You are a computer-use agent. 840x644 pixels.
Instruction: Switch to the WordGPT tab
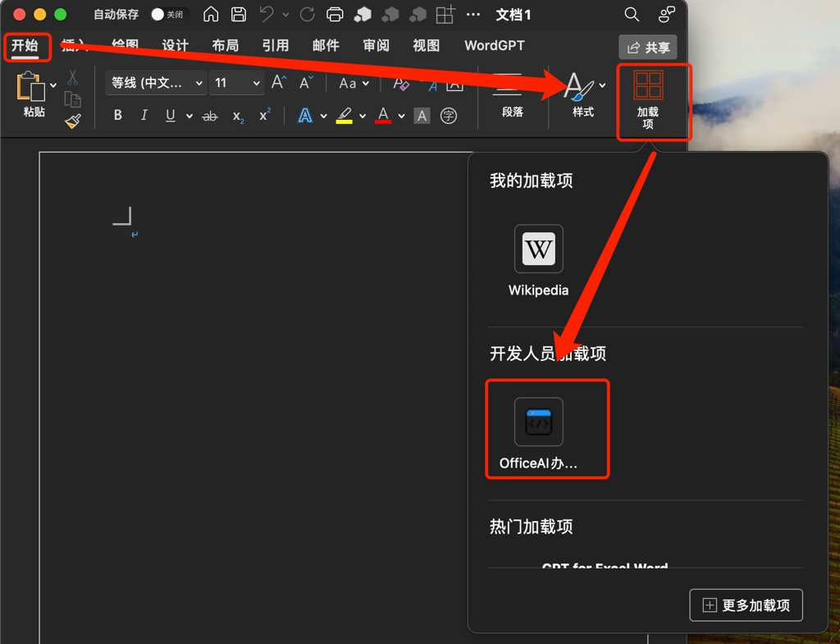pyautogui.click(x=495, y=46)
